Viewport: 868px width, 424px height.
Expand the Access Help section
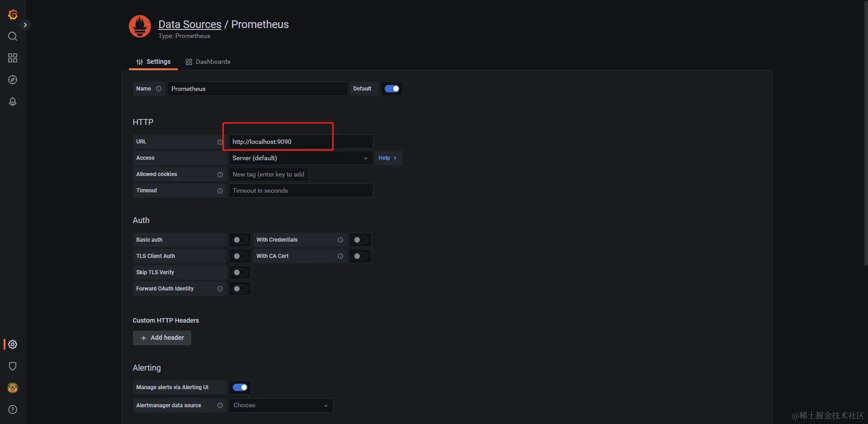click(388, 158)
